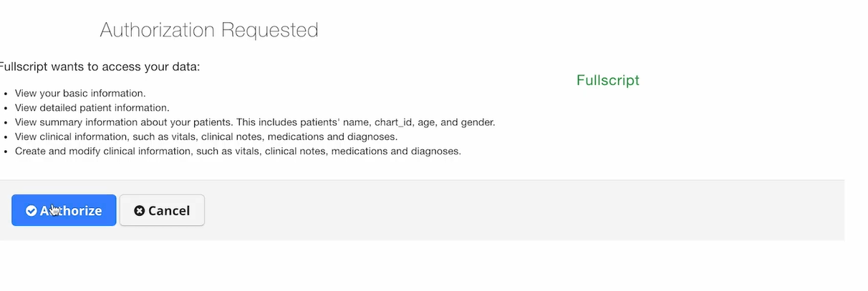Click the Authorize button
The width and height of the screenshot is (868, 291).
[x=64, y=210]
